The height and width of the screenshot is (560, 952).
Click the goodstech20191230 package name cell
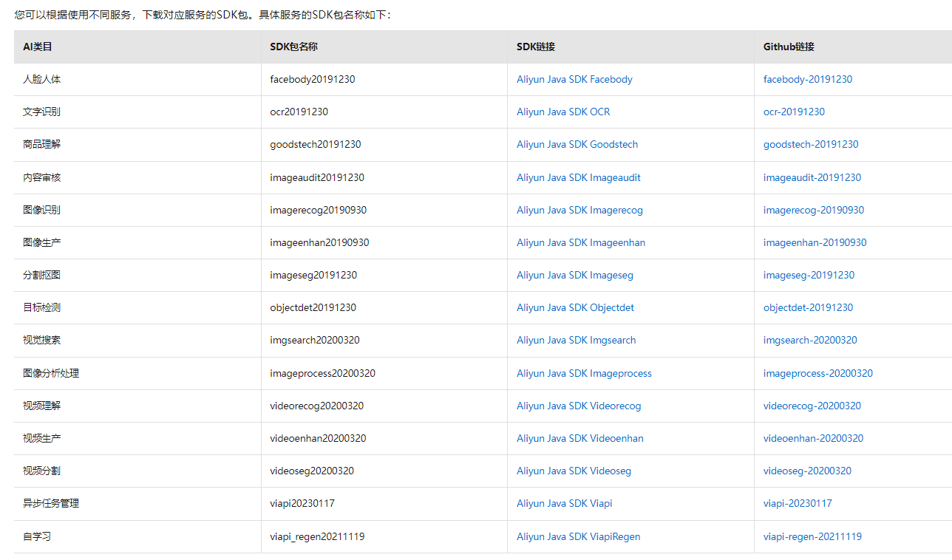pyautogui.click(x=384, y=144)
